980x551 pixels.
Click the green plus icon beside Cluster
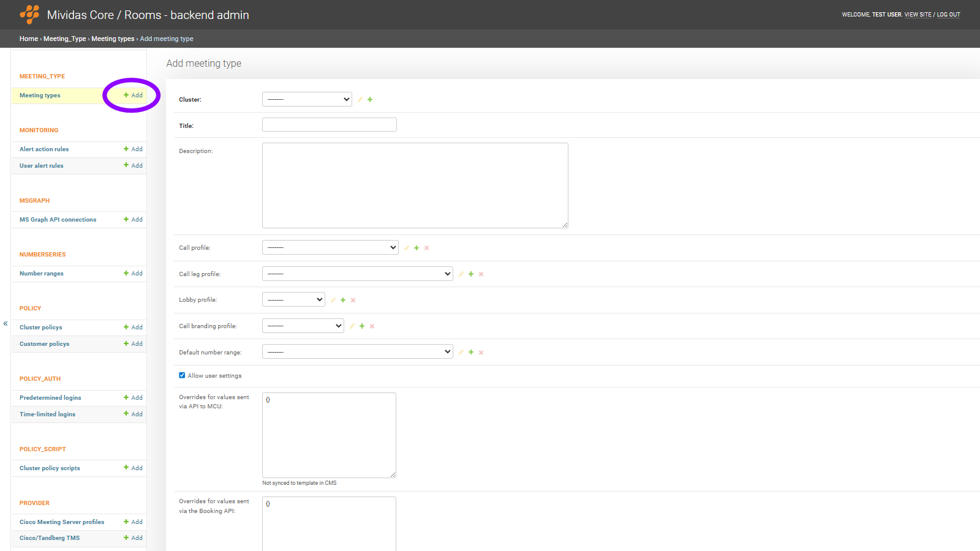370,100
